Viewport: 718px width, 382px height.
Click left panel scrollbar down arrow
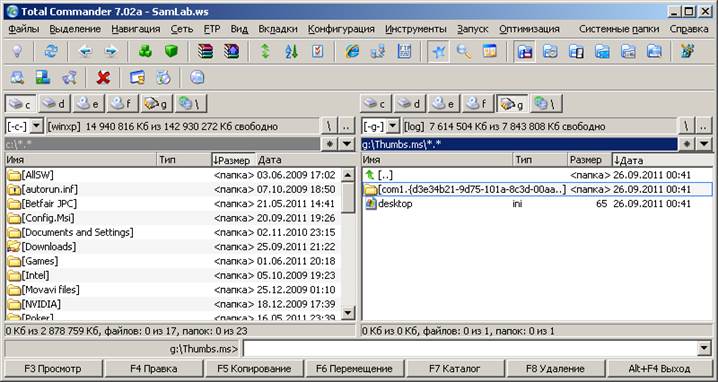coord(348,313)
